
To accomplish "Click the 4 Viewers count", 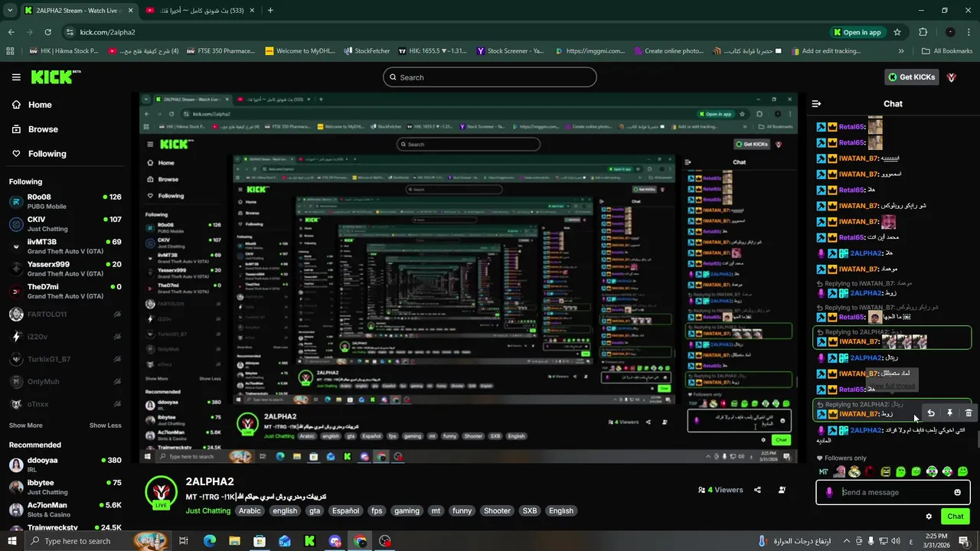I will (x=720, y=490).
